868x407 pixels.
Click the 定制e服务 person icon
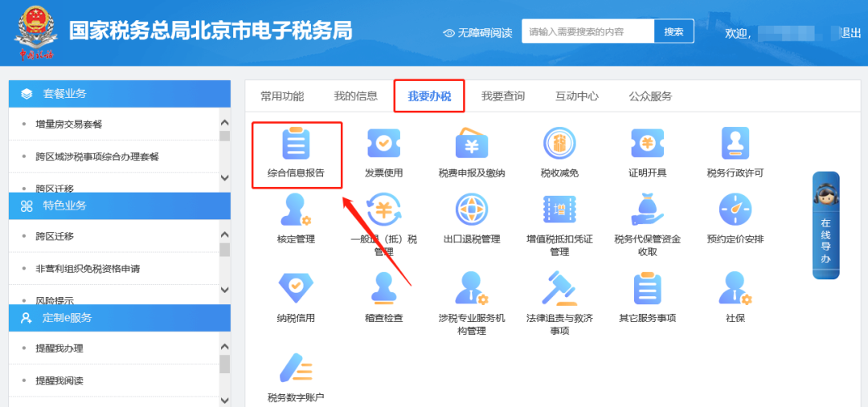(27, 318)
